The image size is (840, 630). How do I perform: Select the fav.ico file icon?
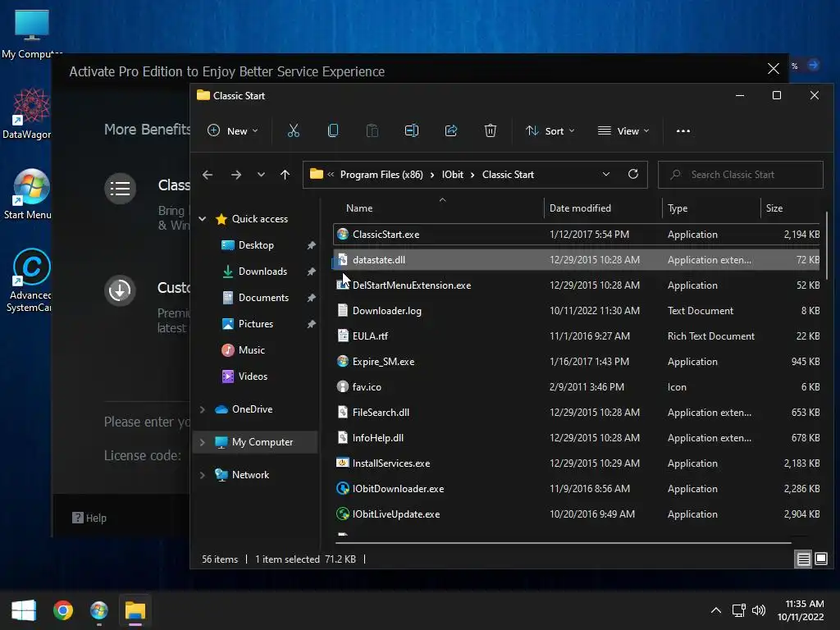coord(342,387)
